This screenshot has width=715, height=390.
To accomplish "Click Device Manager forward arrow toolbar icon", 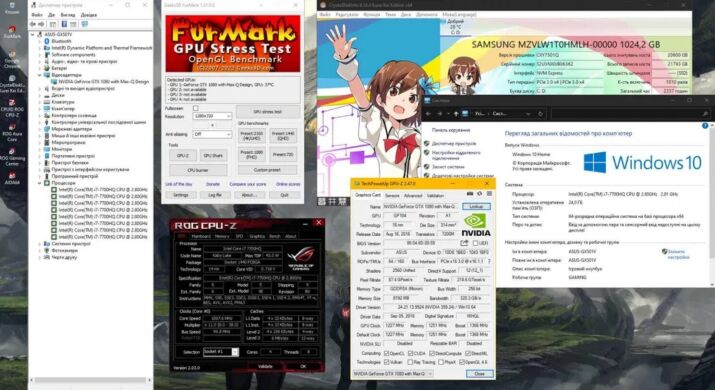I will (x=41, y=24).
